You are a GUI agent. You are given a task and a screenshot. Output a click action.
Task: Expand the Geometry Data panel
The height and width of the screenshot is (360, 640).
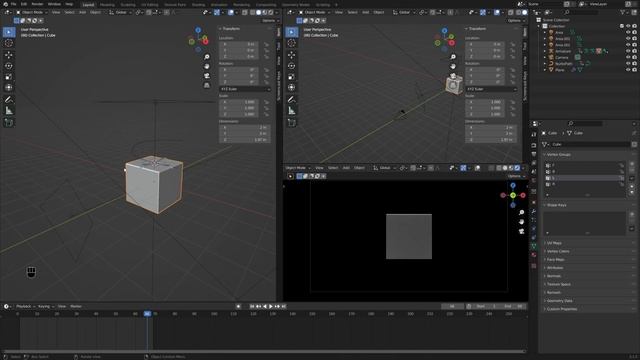(559, 301)
